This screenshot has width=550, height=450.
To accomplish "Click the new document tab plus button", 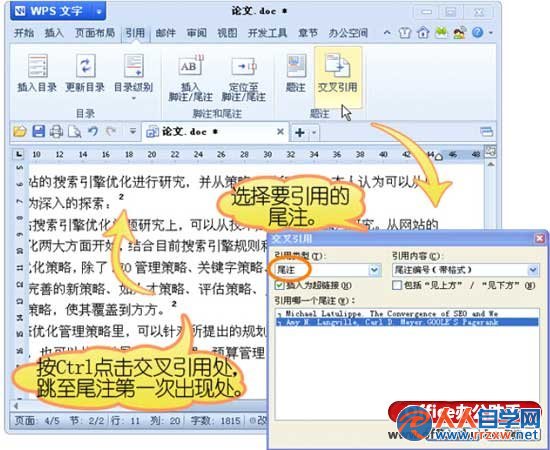I will click(x=300, y=133).
